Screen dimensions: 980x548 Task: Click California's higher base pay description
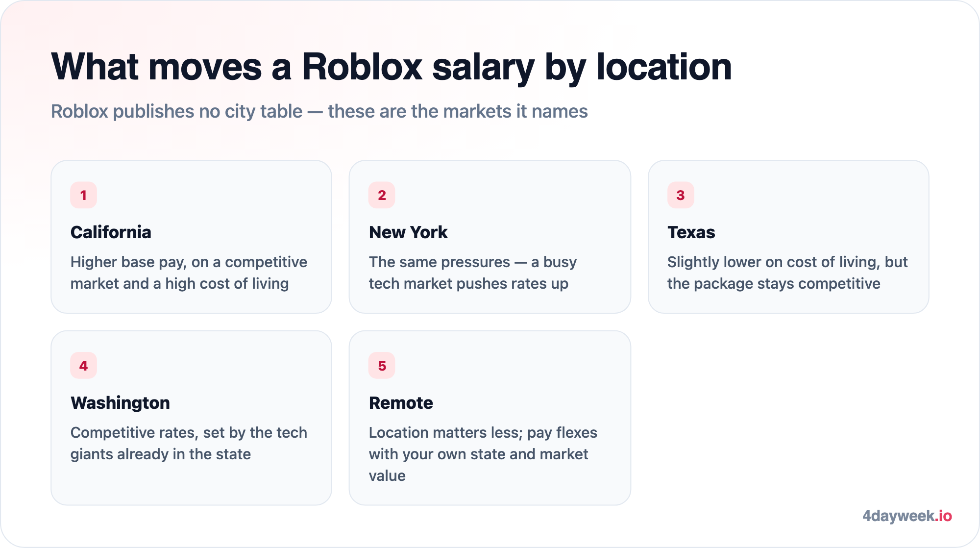pyautogui.click(x=189, y=273)
